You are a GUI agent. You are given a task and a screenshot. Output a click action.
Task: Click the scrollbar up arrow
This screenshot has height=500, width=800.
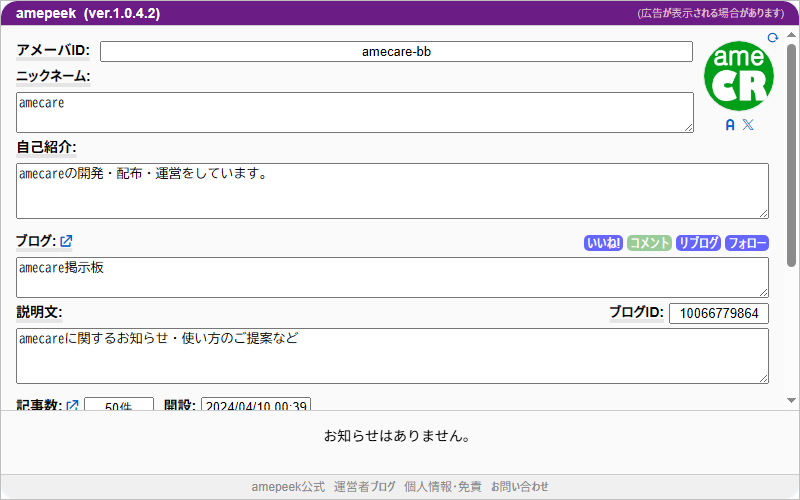coord(792,37)
